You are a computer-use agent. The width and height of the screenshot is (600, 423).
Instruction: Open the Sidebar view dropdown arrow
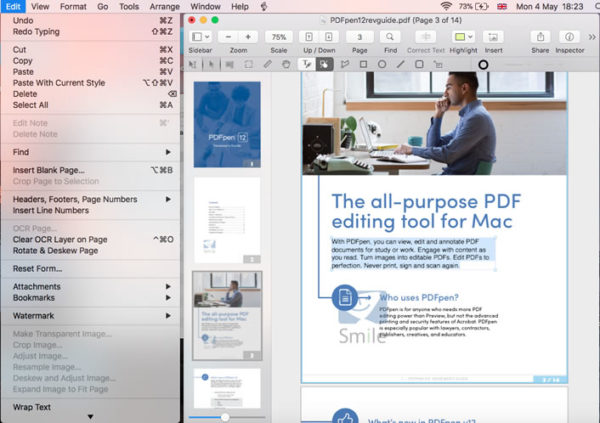point(207,37)
